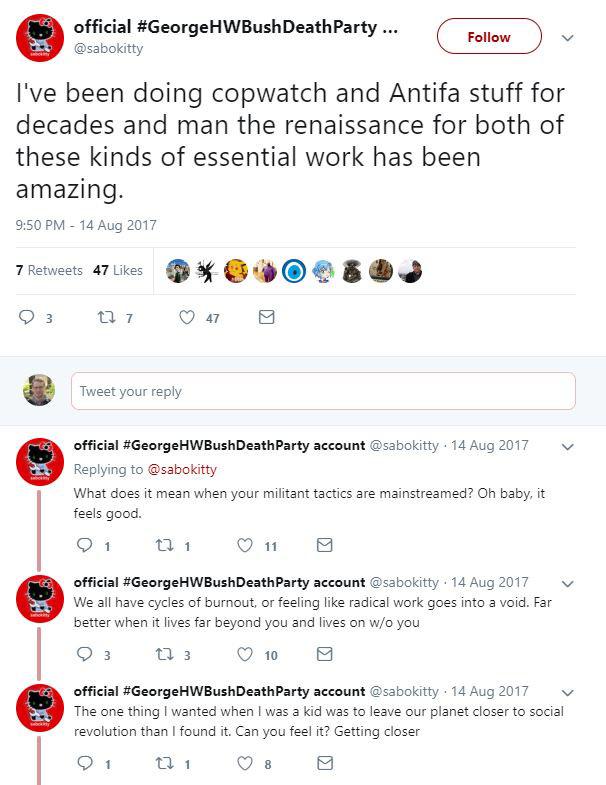
Task: Retweet the burnout cycles reply
Action: 163,655
